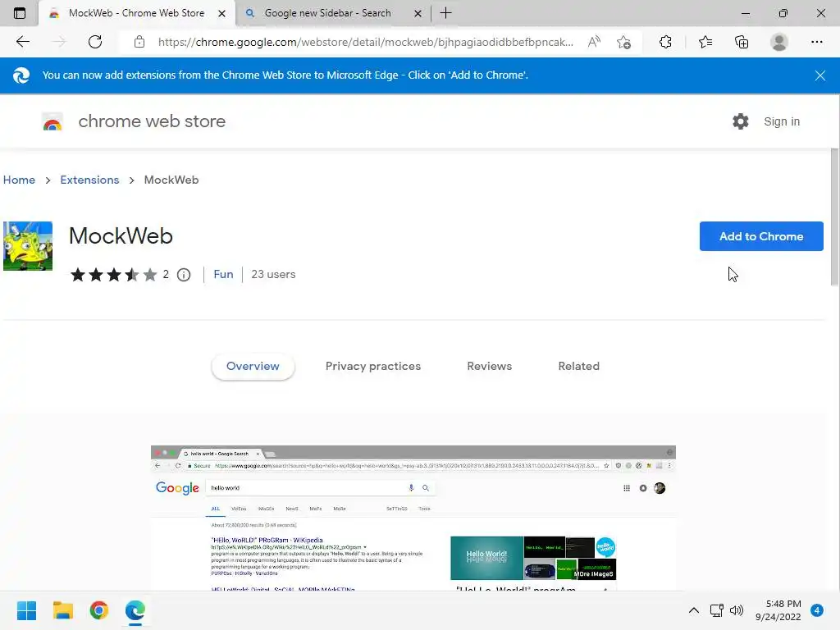Open Edge settings and more menu
Image resolution: width=840 pixels, height=630 pixels.
pyautogui.click(x=816, y=42)
